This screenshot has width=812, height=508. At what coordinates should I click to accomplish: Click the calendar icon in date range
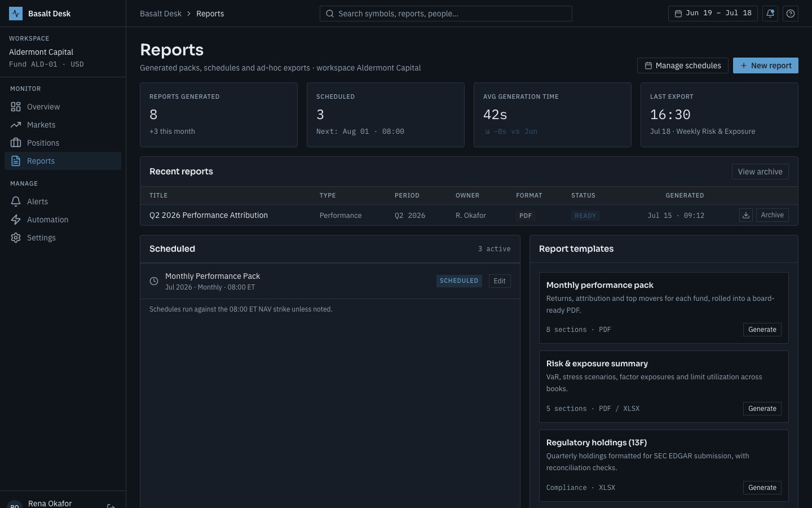coord(678,14)
